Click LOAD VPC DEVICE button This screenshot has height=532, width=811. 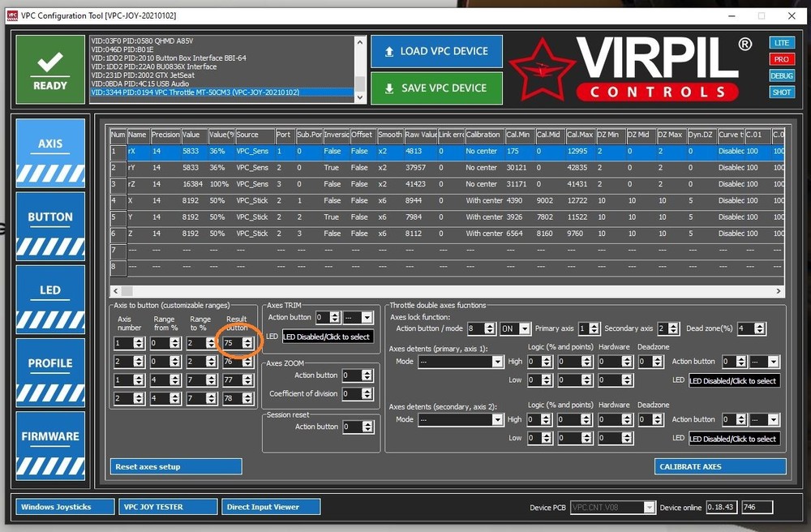coord(436,51)
